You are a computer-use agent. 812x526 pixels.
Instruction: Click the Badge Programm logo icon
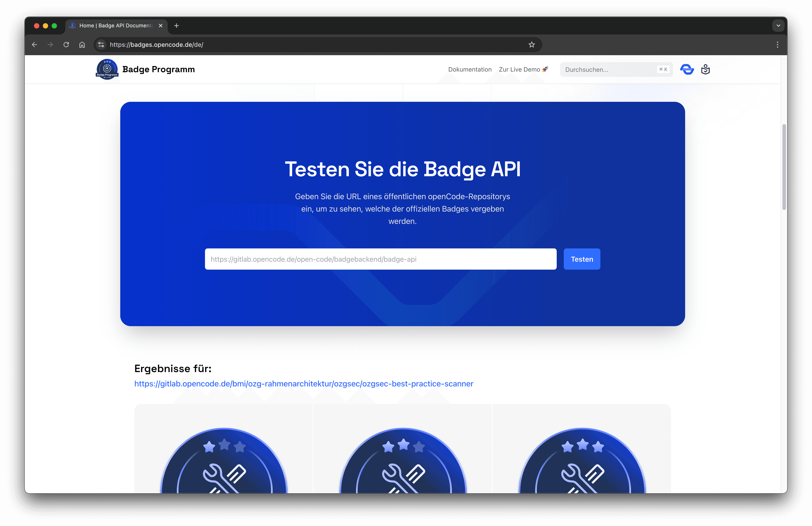click(x=107, y=69)
